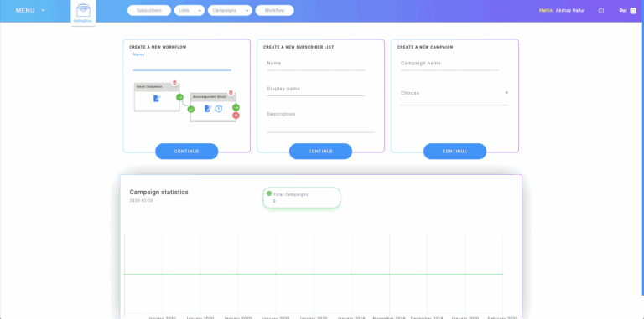Open the edit icon in Email Sequence node
The image size is (644, 319).
(x=157, y=99)
